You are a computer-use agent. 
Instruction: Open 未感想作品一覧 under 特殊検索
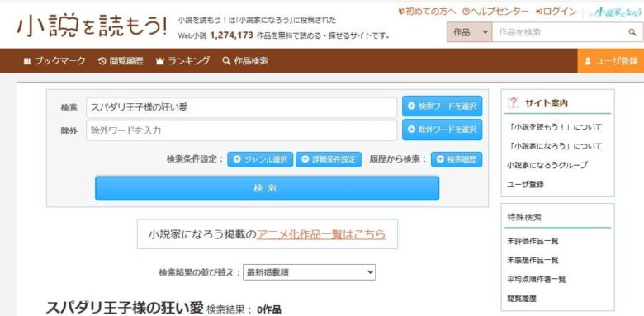click(x=533, y=260)
